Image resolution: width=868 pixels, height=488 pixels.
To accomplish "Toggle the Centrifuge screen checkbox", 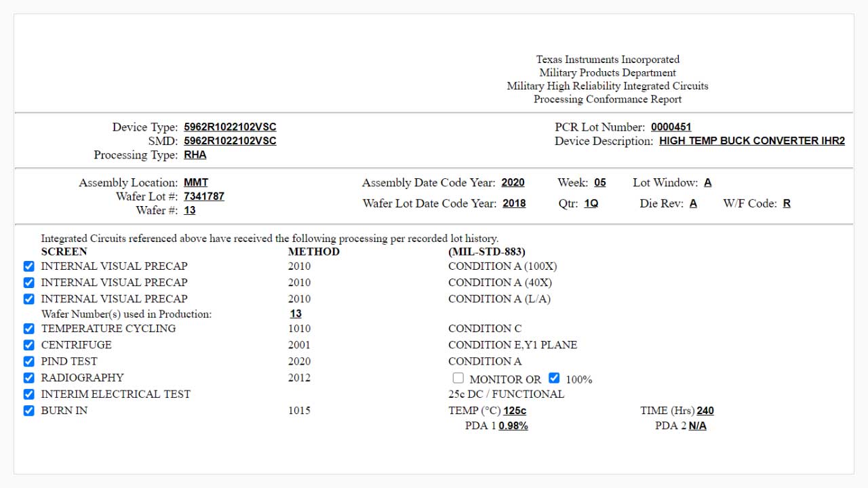I will pyautogui.click(x=28, y=345).
